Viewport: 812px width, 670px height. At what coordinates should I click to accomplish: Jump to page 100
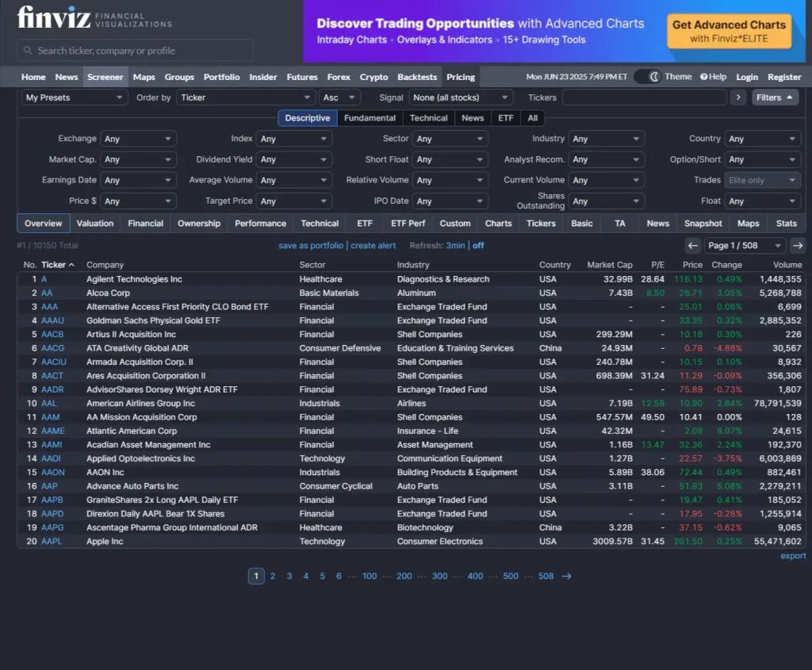pyautogui.click(x=370, y=576)
